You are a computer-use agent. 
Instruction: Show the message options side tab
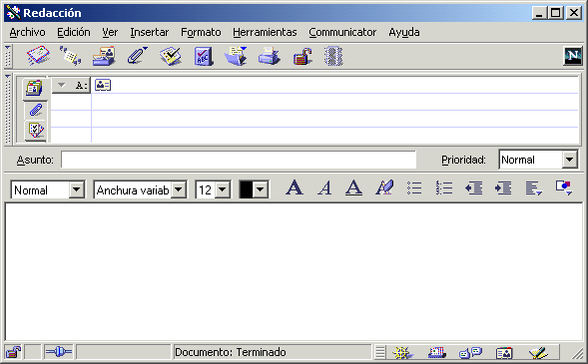point(36,131)
